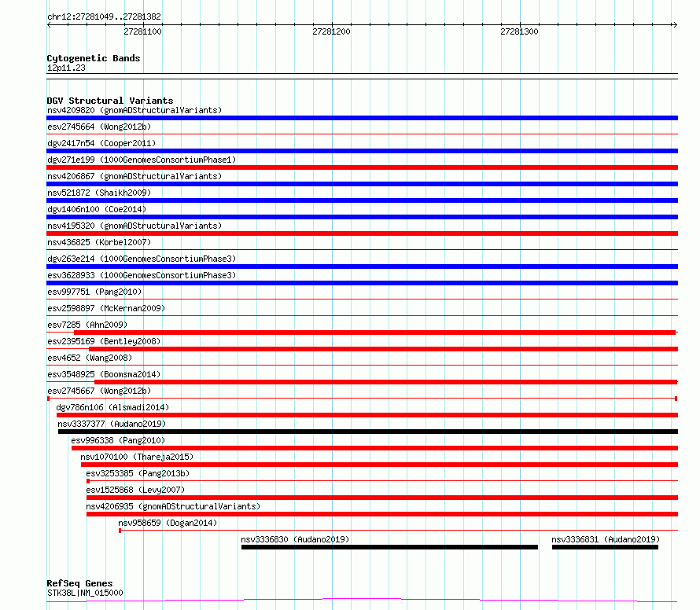Click the left arrow end of the ruler
The height and width of the screenshot is (610, 700).
click(x=50, y=24)
